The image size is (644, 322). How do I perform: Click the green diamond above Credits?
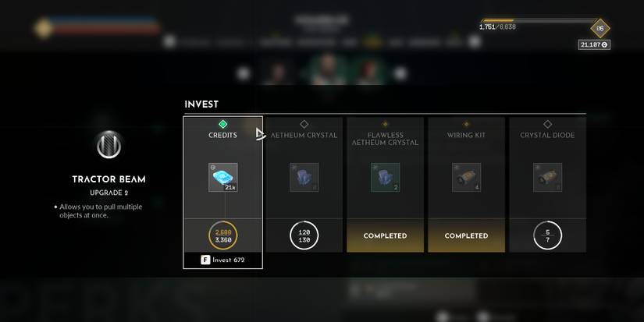[222, 124]
